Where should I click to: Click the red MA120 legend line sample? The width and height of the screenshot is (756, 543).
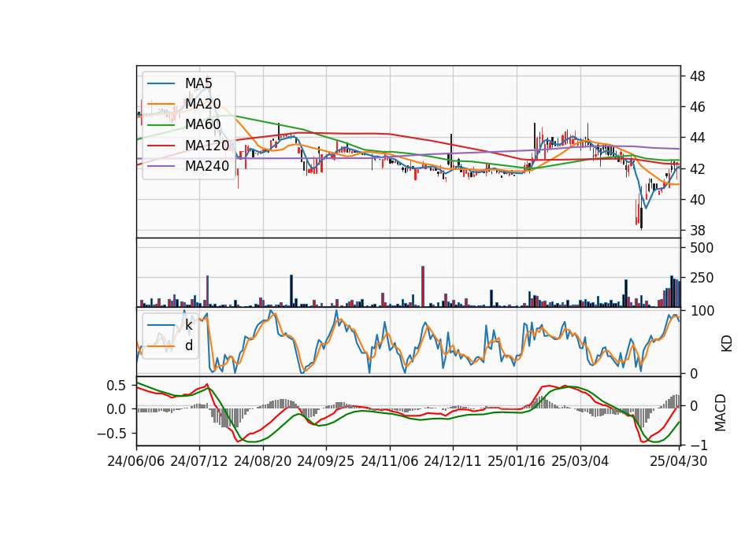point(161,146)
